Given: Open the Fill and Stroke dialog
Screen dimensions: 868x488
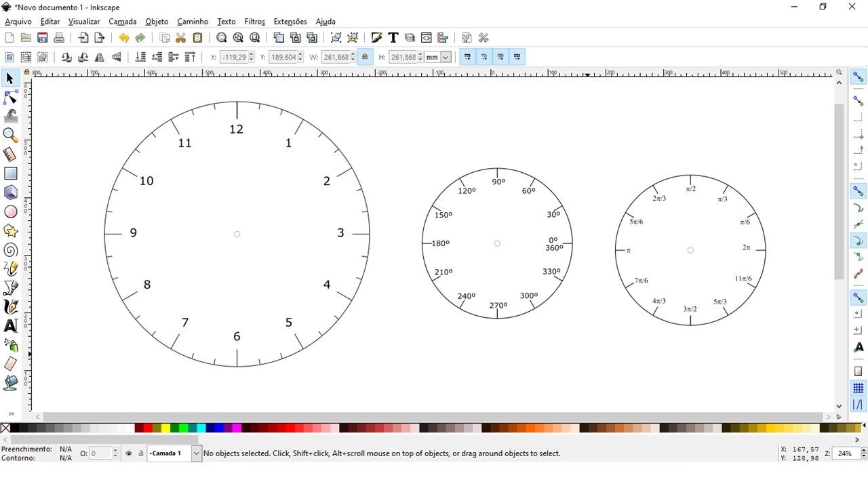Looking at the screenshot, I should pos(376,38).
